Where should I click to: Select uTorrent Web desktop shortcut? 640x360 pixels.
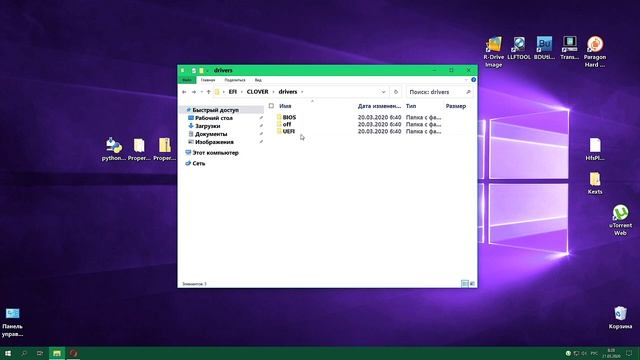pyautogui.click(x=620, y=220)
